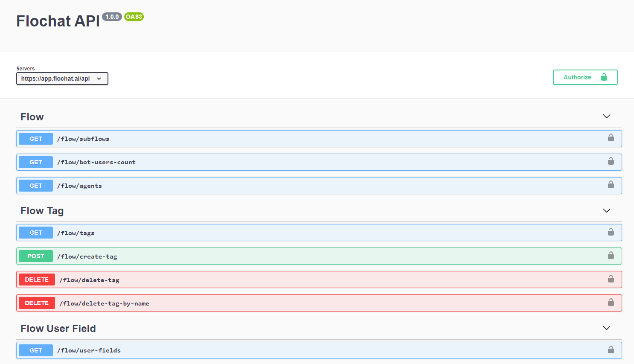
Task: Expand GET /flow/tags operation
Action: click(x=319, y=233)
